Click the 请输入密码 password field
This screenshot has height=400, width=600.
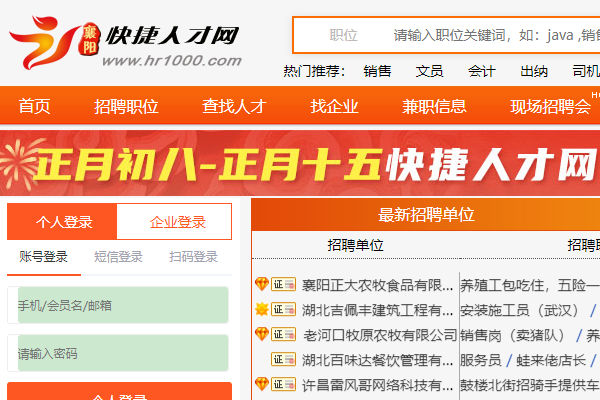click(x=118, y=353)
